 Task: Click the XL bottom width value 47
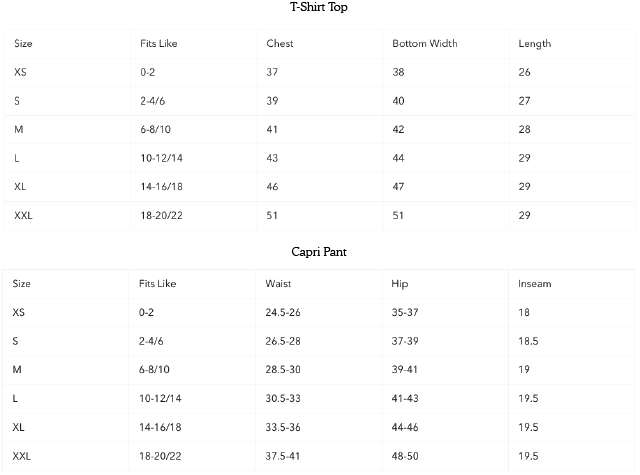398,187
